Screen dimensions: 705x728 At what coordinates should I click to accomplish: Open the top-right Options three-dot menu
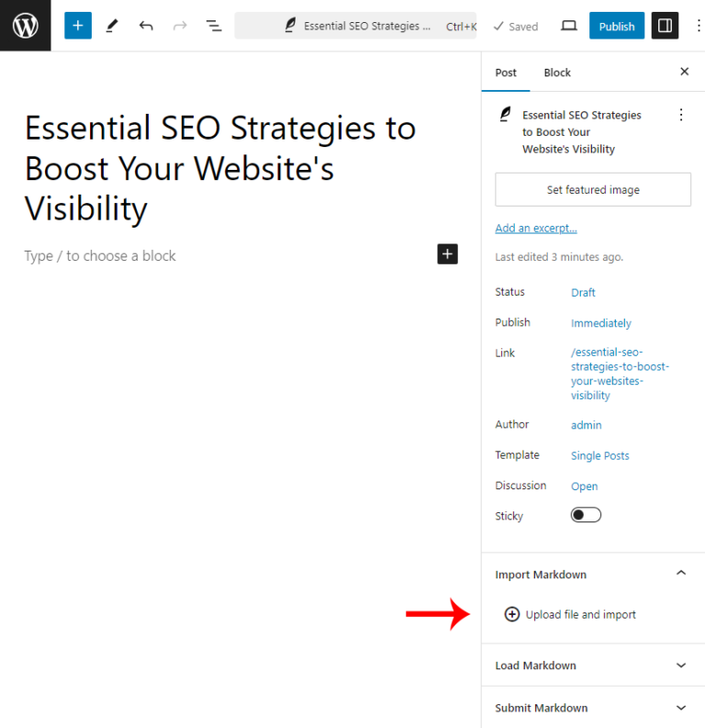693,26
